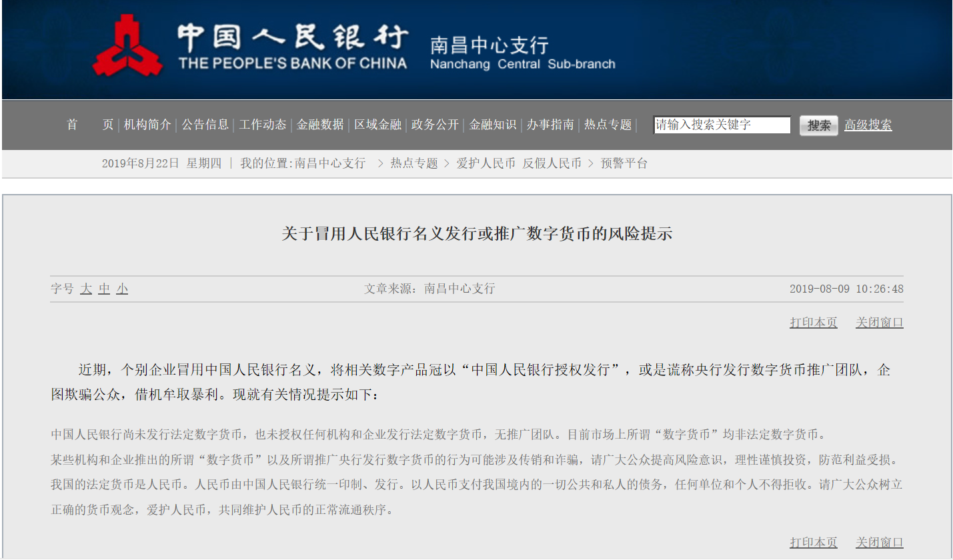Click 打印本页 to print the page

(x=813, y=322)
